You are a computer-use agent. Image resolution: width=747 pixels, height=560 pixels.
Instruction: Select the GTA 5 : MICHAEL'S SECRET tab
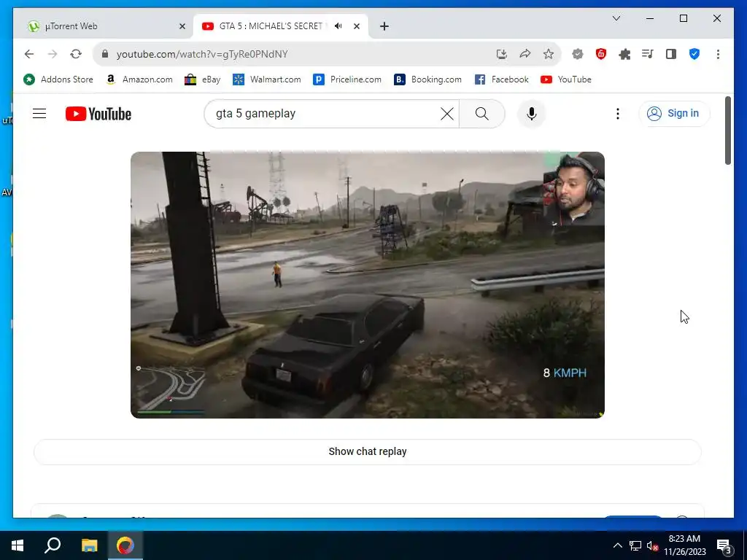pos(271,26)
